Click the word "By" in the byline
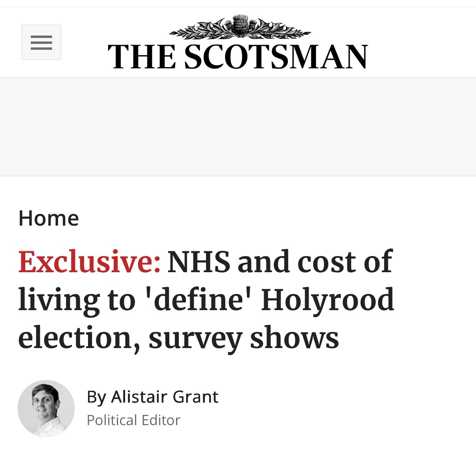476x465 pixels. [96, 397]
